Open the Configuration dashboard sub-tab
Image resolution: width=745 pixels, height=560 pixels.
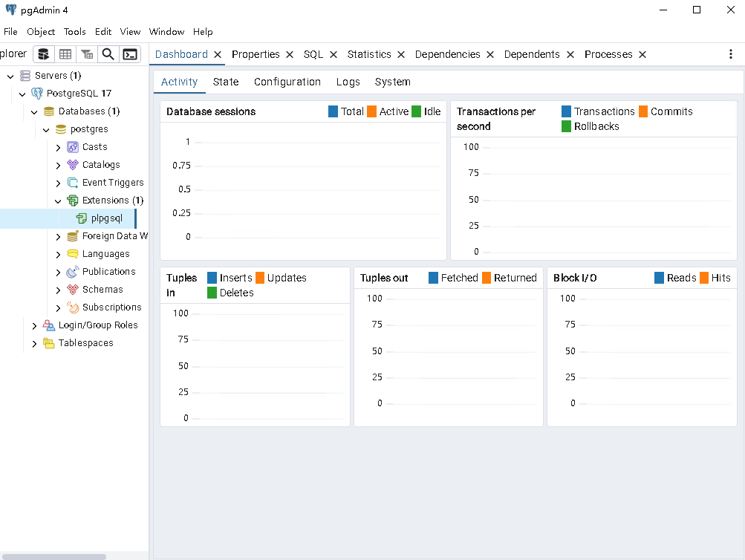[x=287, y=82]
